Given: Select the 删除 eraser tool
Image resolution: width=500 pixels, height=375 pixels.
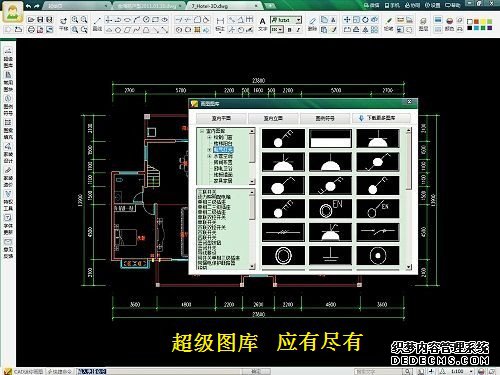Looking at the screenshot, I should pyautogui.click(x=312, y=25).
